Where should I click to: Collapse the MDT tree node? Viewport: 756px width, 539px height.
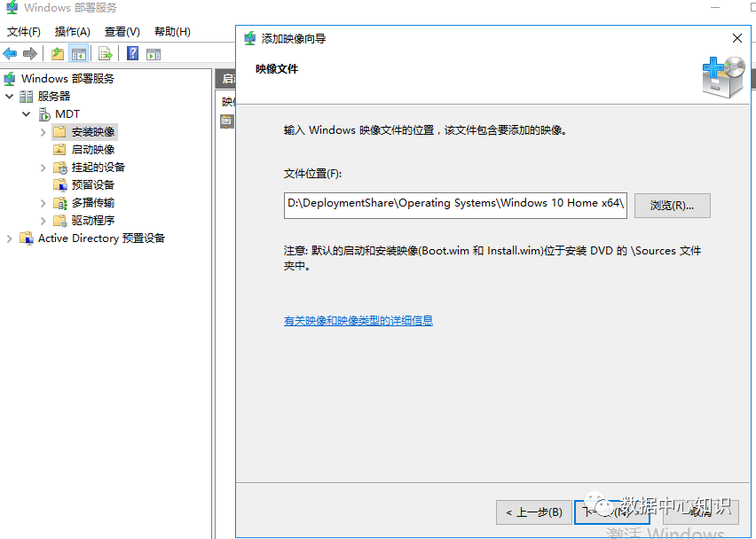tap(27, 114)
